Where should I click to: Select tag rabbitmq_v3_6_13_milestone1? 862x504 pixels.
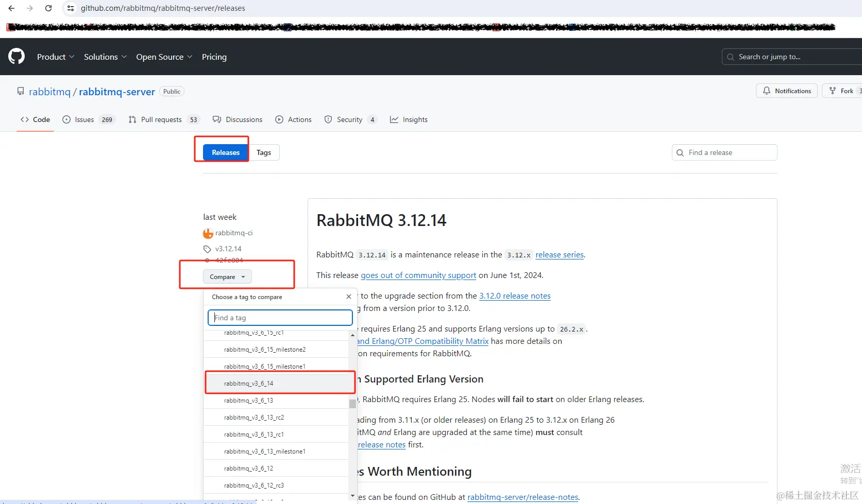pos(276,451)
